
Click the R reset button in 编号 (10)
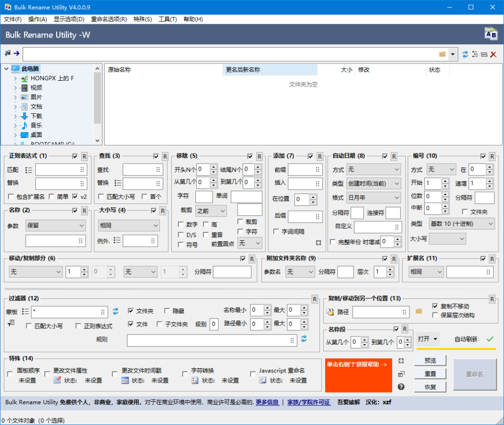click(x=492, y=157)
